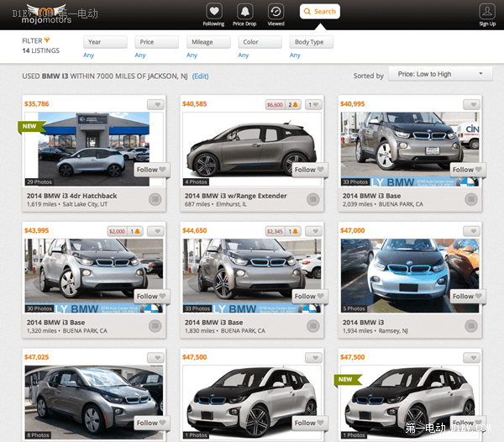Click the Any value under Body Type

click(x=295, y=55)
